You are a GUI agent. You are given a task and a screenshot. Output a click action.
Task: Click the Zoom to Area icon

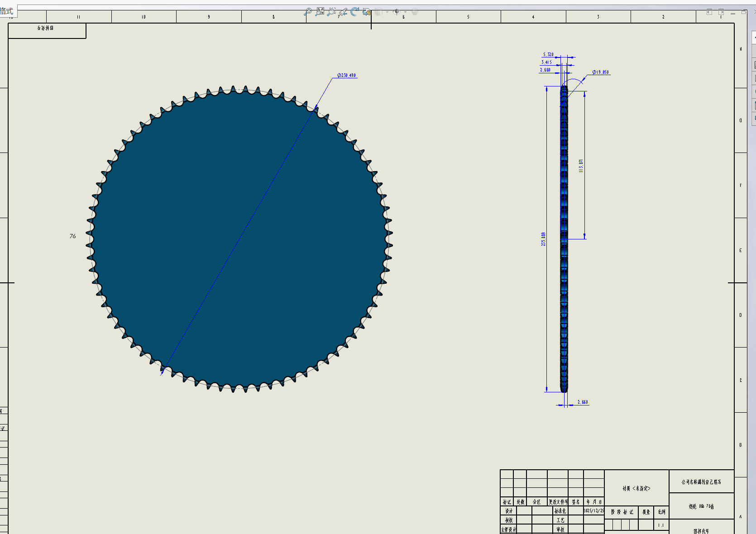coord(331,12)
